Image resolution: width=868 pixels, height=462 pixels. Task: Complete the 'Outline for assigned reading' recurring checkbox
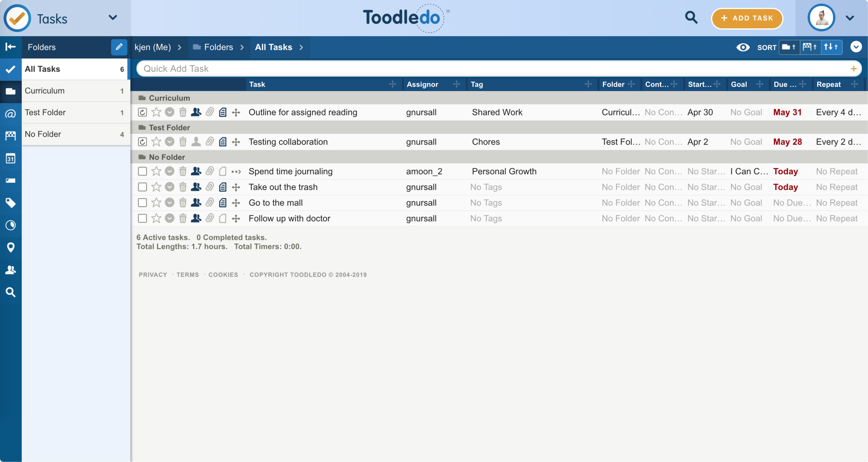[142, 112]
